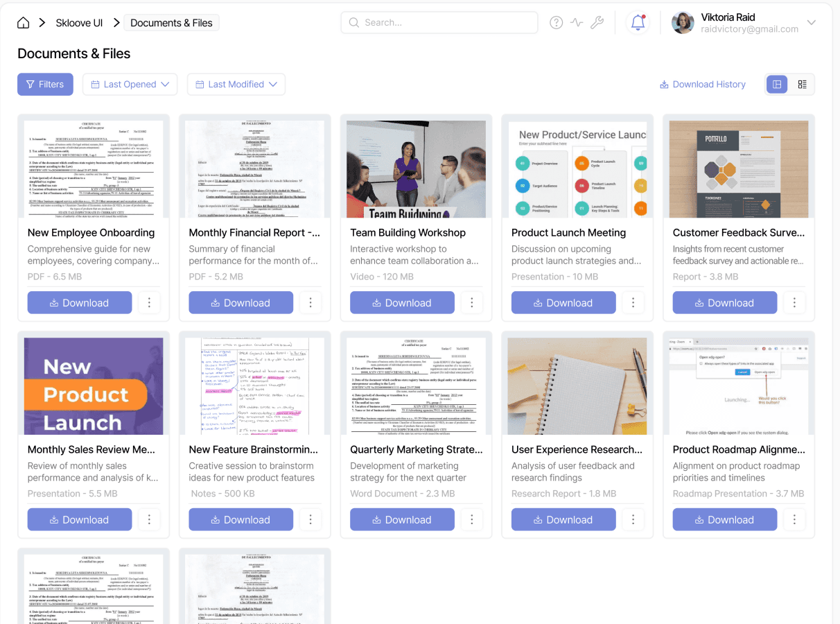Viewport: 840px width, 624px height.
Task: Download the Team Building Workshop video
Action: (402, 303)
